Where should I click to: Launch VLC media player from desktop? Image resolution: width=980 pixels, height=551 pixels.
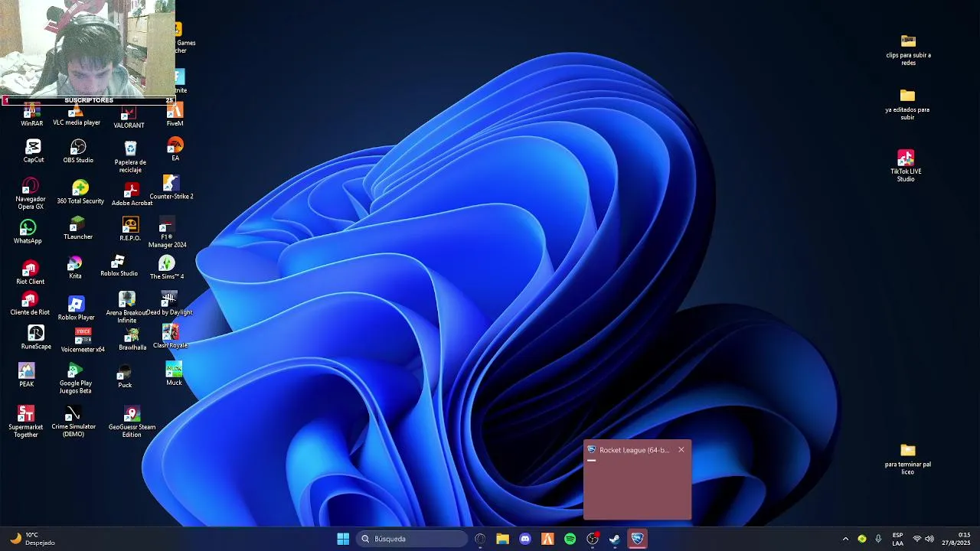click(x=77, y=116)
